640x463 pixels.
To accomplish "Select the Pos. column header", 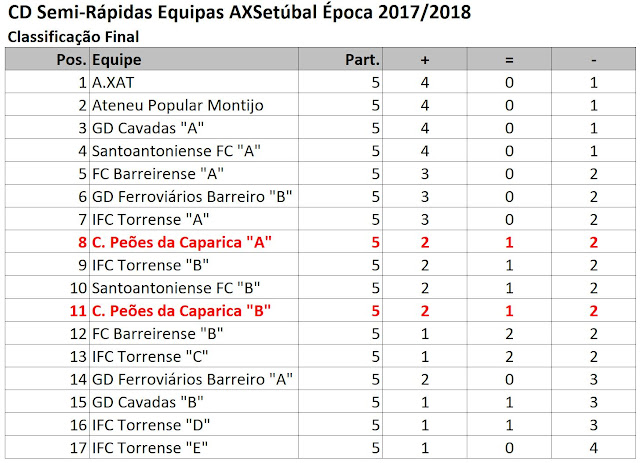I will pyautogui.click(x=47, y=60).
